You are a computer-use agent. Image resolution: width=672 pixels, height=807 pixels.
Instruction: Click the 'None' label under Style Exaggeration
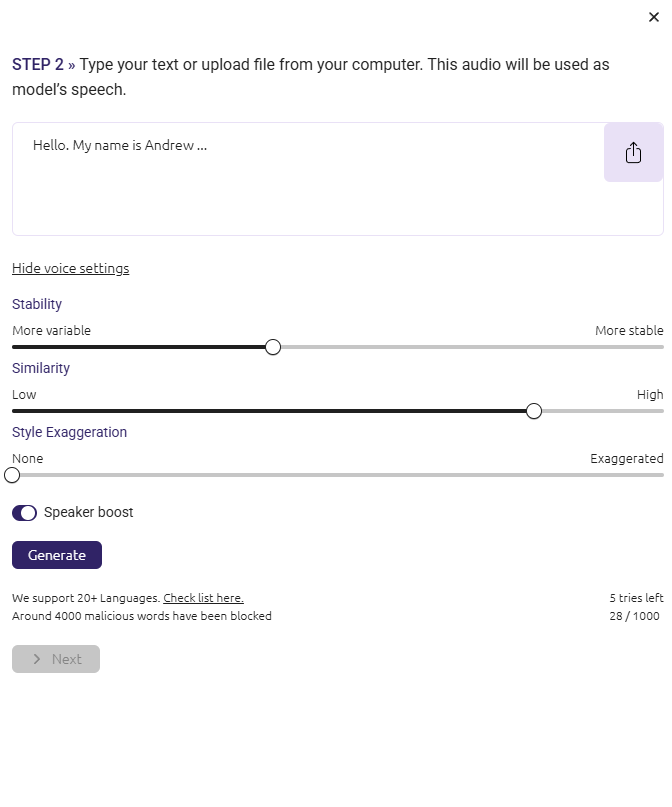coord(28,458)
